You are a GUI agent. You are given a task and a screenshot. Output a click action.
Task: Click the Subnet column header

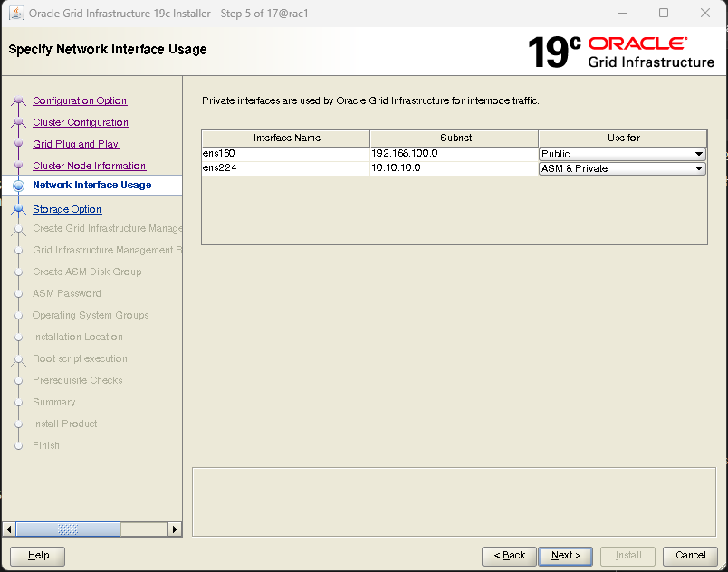point(455,138)
